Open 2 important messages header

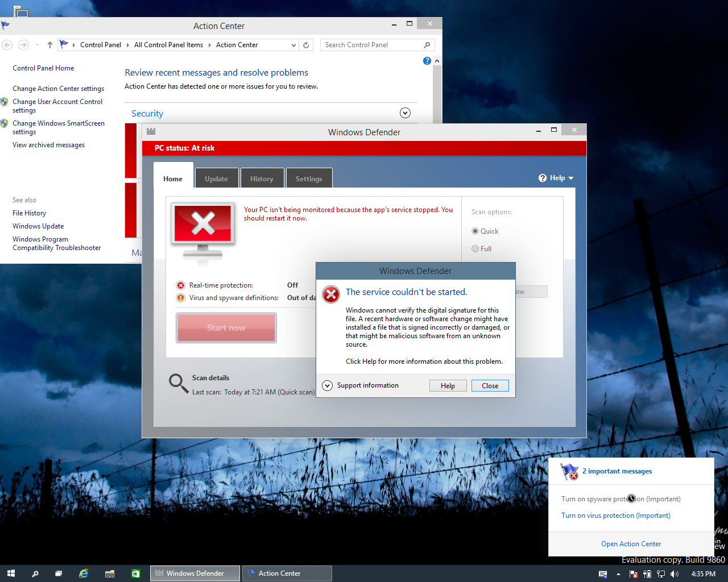click(x=617, y=471)
